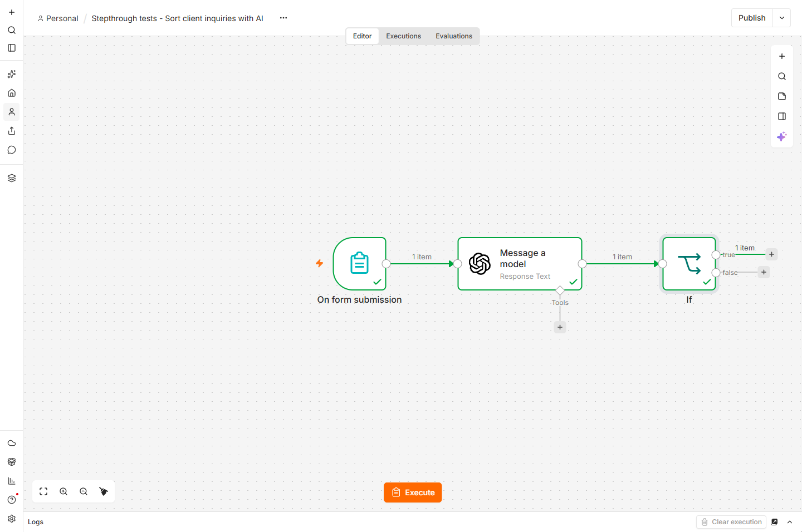Switch to the Evaluations tab
802x532 pixels.
click(454, 36)
